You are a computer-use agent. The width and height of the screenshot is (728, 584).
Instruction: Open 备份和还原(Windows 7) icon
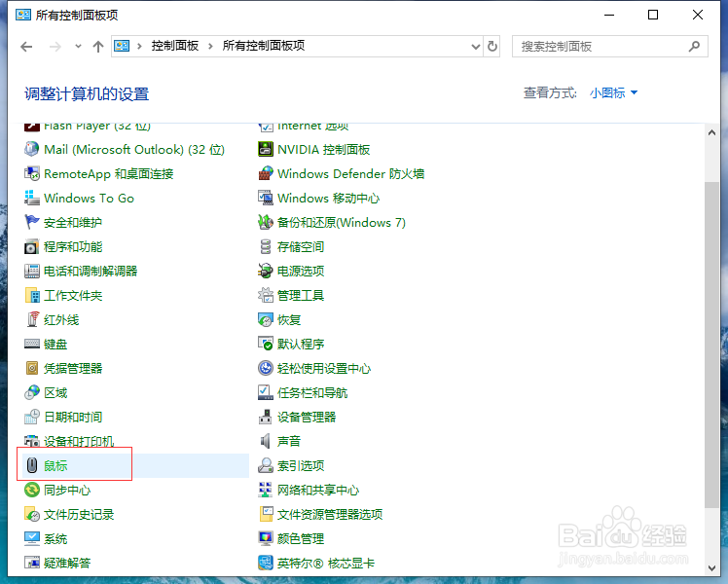[x=265, y=222]
